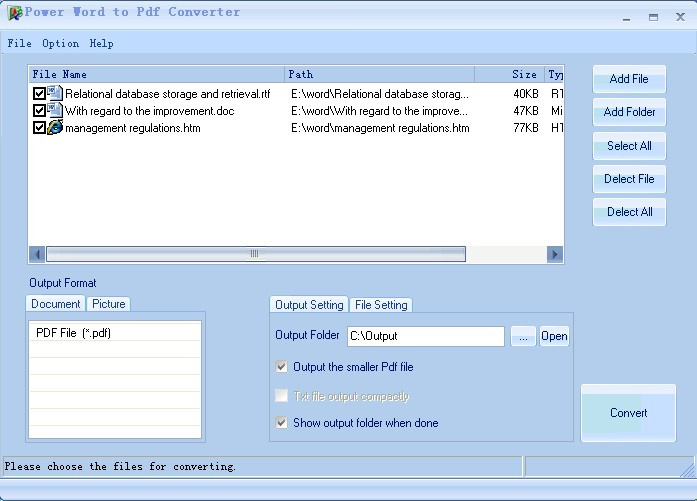Sort by the File Name column header
Image resolution: width=697 pixels, height=501 pixels.
157,74
